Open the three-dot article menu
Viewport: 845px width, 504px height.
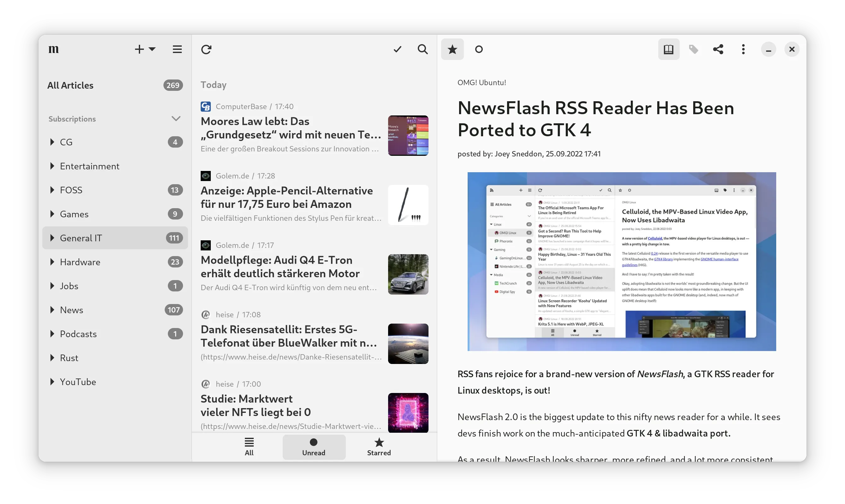pyautogui.click(x=743, y=49)
